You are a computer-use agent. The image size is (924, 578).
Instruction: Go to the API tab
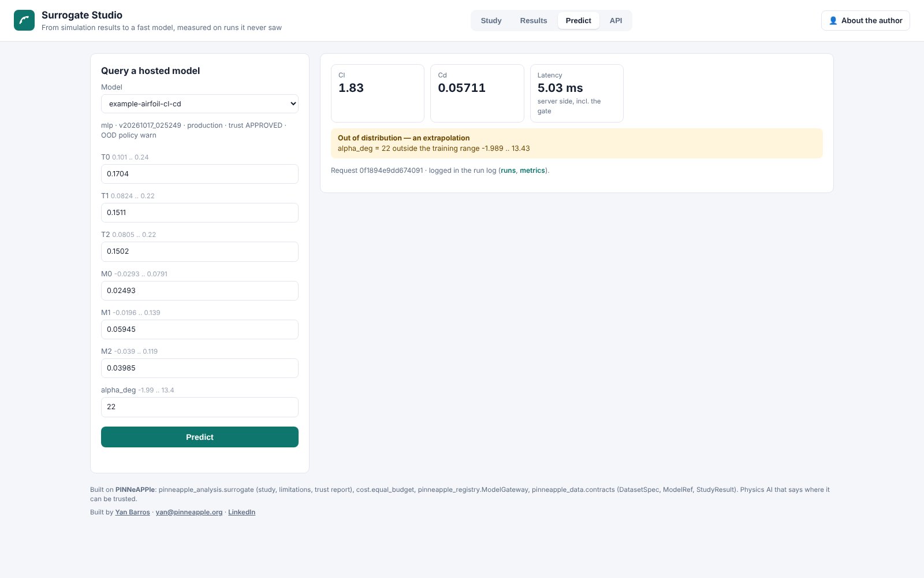[616, 20]
